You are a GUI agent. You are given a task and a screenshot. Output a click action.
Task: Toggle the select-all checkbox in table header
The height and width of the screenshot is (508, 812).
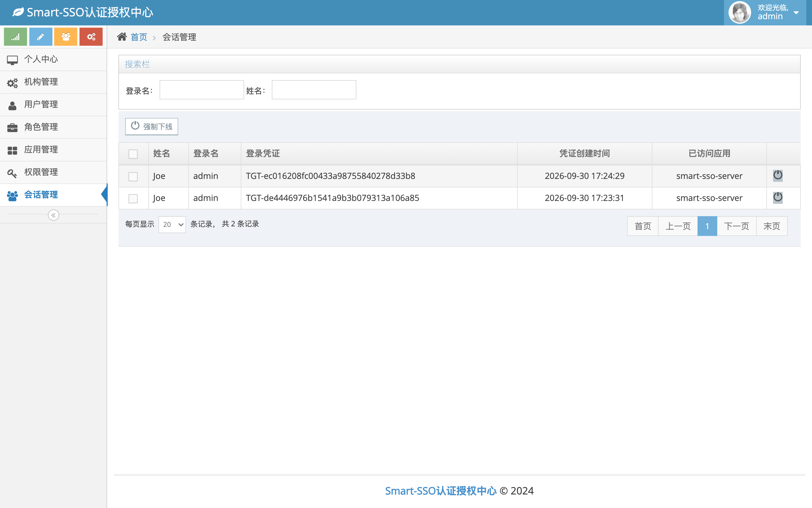tap(133, 154)
